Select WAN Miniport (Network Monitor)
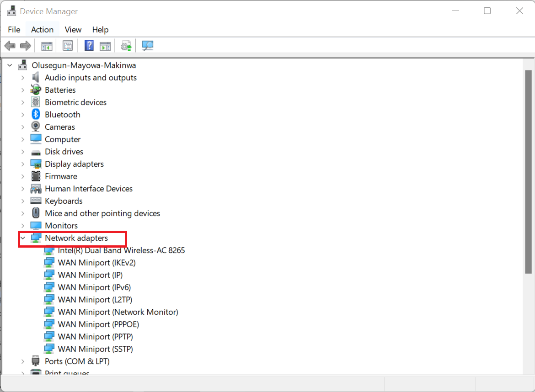 pos(118,312)
